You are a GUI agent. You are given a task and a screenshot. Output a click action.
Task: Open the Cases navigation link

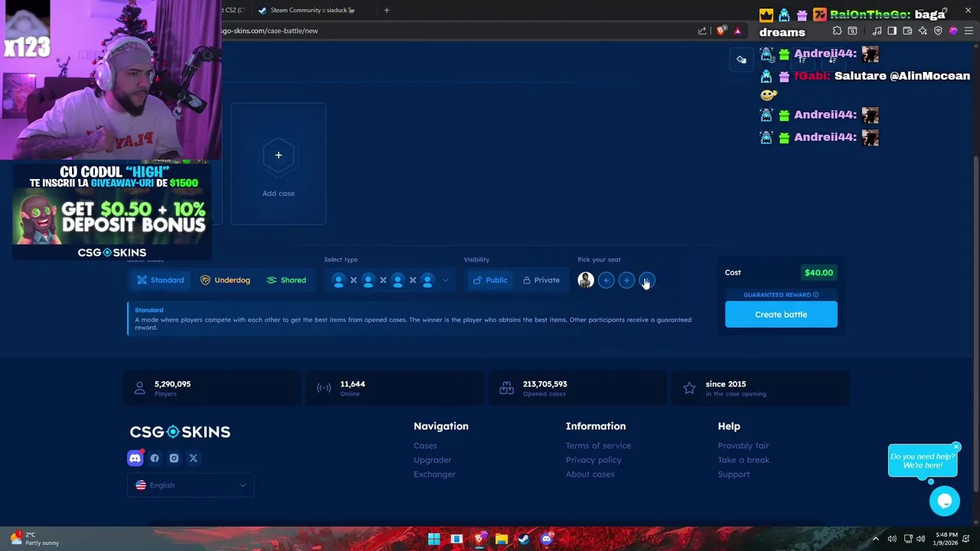(425, 445)
